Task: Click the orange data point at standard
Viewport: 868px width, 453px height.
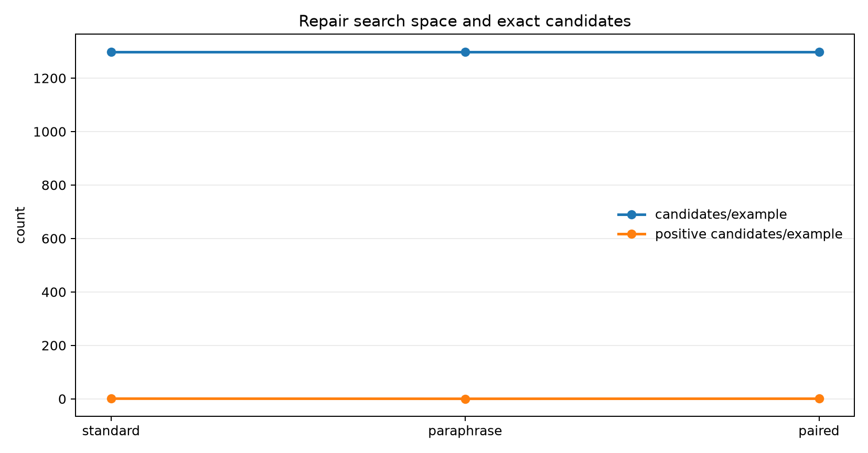Action: point(111,398)
